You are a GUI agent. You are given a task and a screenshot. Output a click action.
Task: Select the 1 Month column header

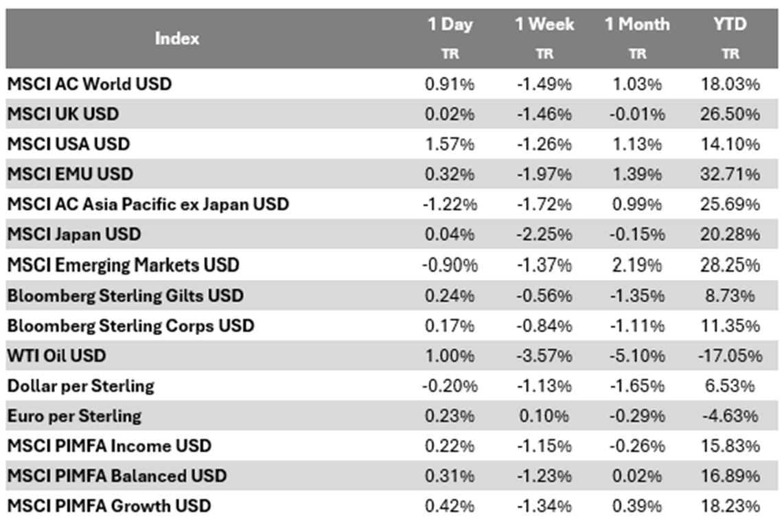pos(637,25)
